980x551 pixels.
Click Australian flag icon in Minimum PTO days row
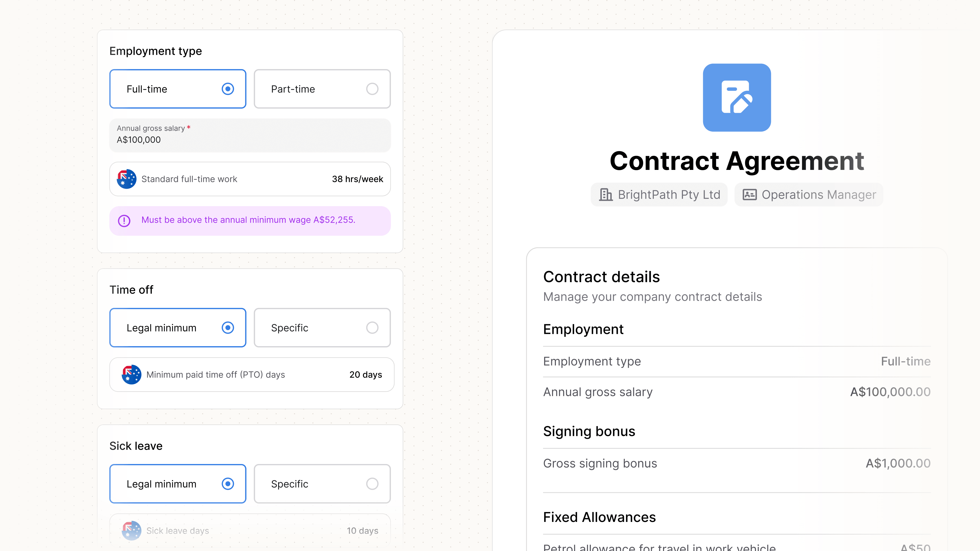click(132, 374)
